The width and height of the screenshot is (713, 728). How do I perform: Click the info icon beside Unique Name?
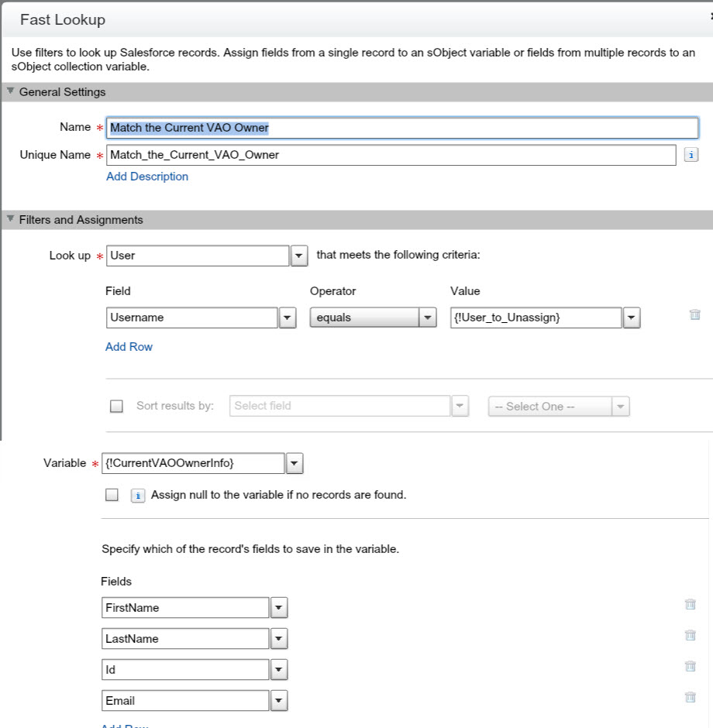[691, 155]
